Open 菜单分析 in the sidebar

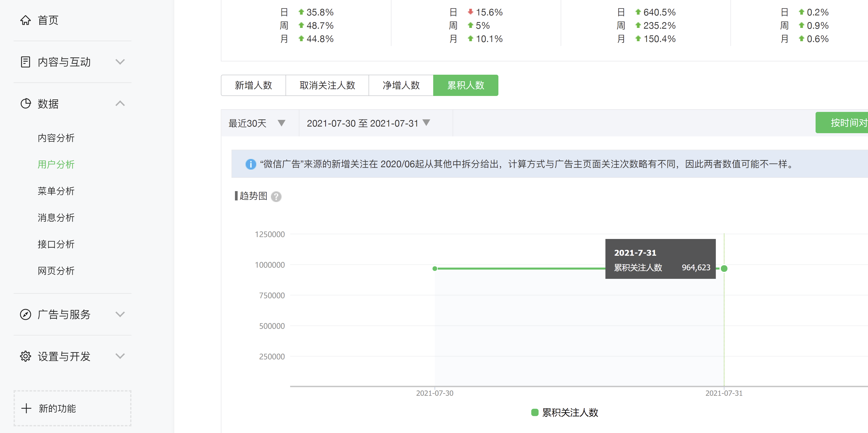point(56,191)
